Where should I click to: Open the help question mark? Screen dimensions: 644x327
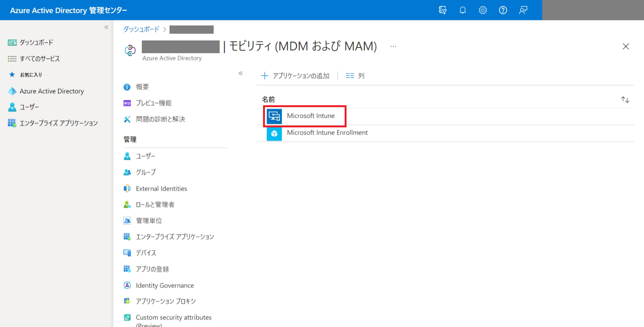click(503, 10)
